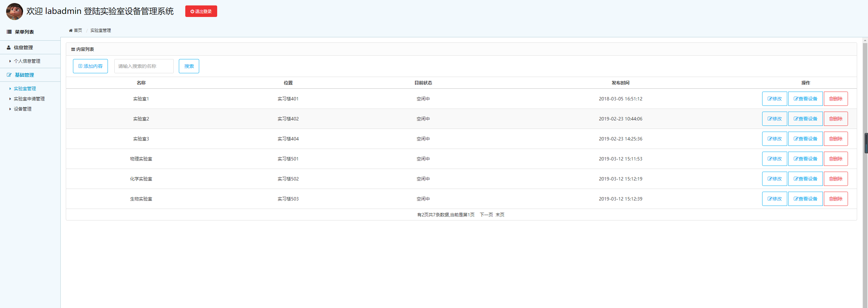Go to next page via 下一页
Image resolution: width=868 pixels, height=308 pixels.
pyautogui.click(x=486, y=215)
